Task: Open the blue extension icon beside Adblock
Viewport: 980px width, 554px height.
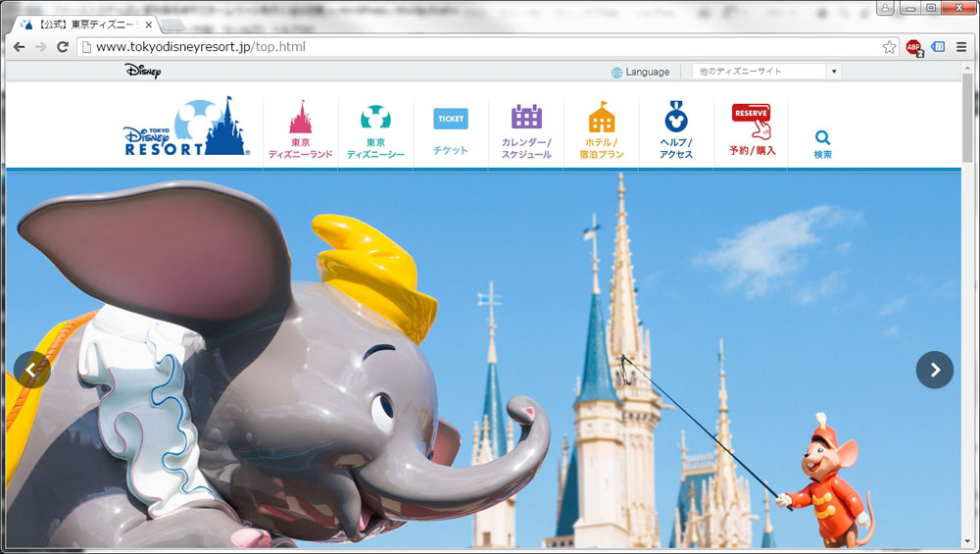Action: tap(938, 46)
